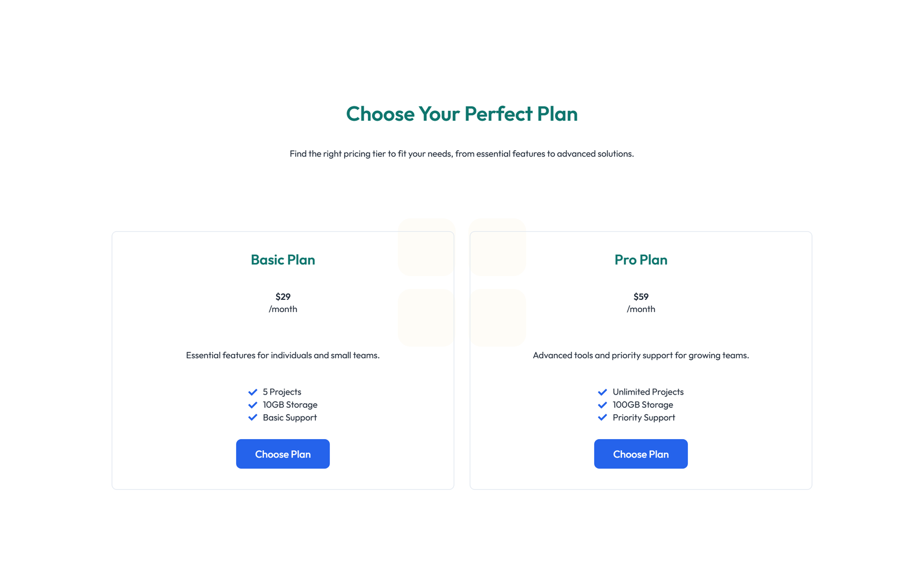Click the $29 price label
Image resolution: width=924 pixels, height=565 pixels.
click(282, 296)
